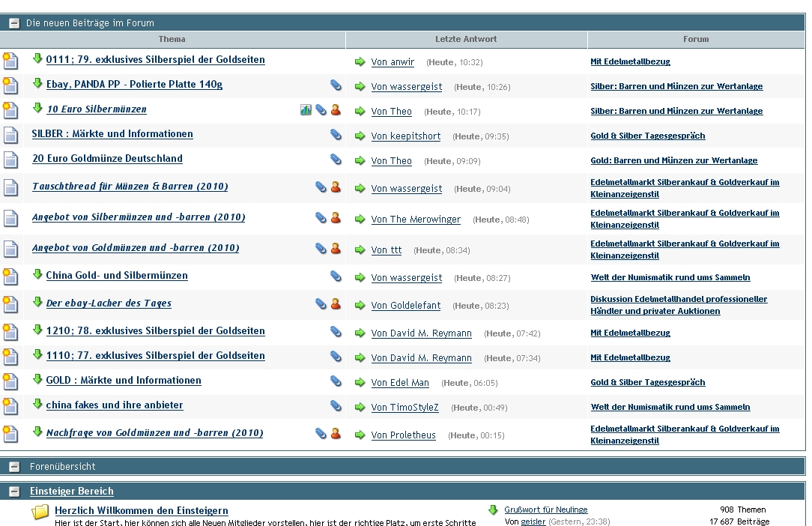Go to last post by anwir (green arrow)
This screenshot has width=812, height=526.
coord(360,62)
